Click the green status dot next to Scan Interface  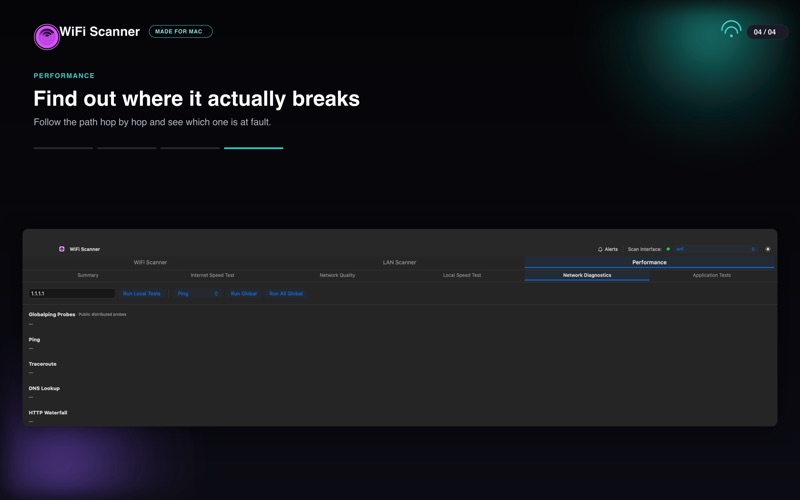tap(668, 249)
